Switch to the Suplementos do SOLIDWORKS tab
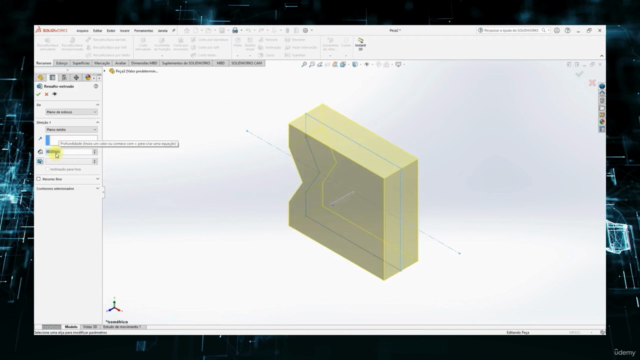Image resolution: width=640 pixels, height=360 pixels. 186,63
